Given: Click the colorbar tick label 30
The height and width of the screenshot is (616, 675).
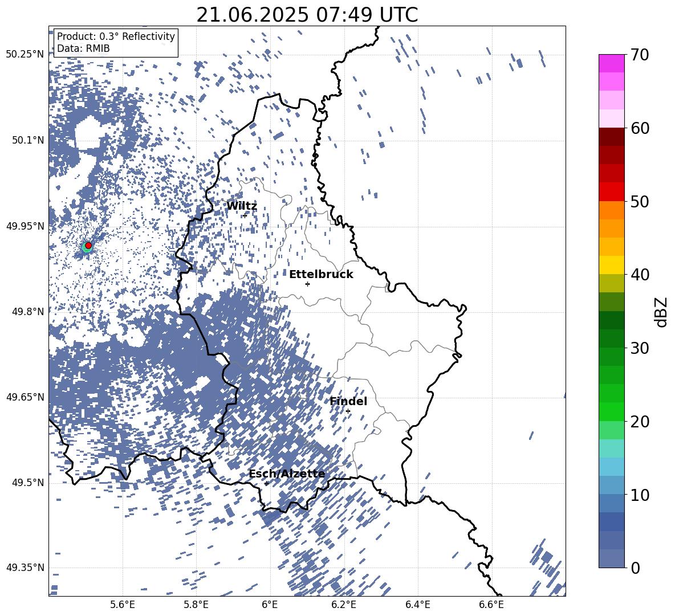Looking at the screenshot, I should [x=640, y=348].
